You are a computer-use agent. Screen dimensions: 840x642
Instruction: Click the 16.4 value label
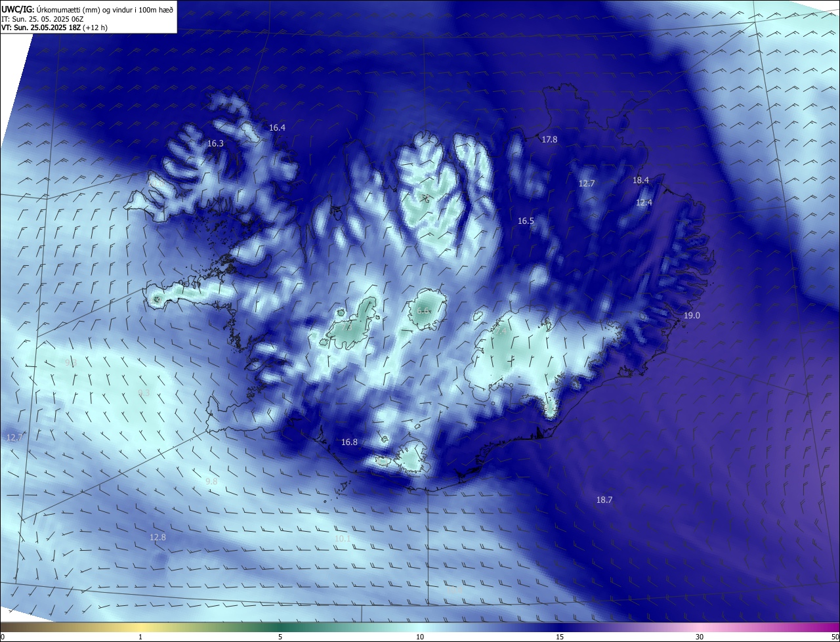[x=278, y=127]
